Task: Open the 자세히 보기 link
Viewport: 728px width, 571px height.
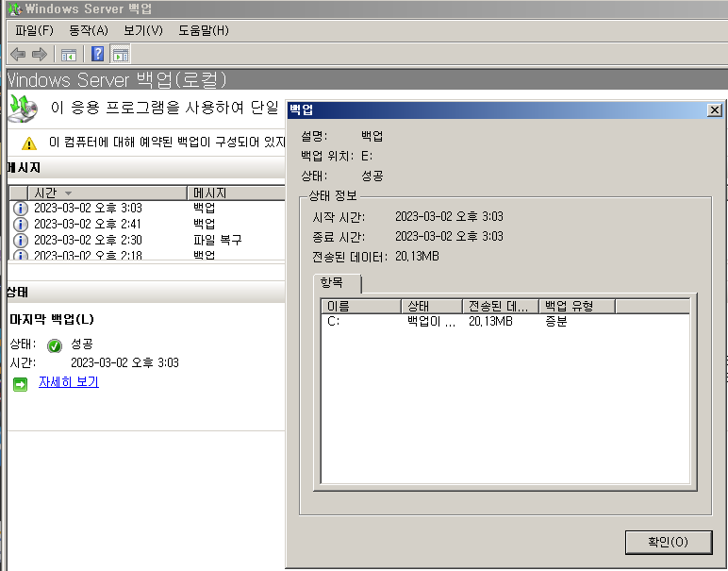Action: click(69, 382)
